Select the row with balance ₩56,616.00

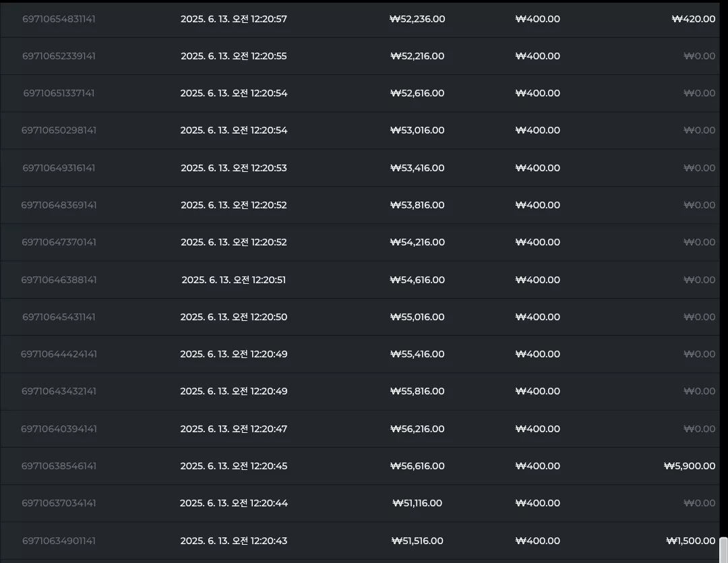[360, 466]
